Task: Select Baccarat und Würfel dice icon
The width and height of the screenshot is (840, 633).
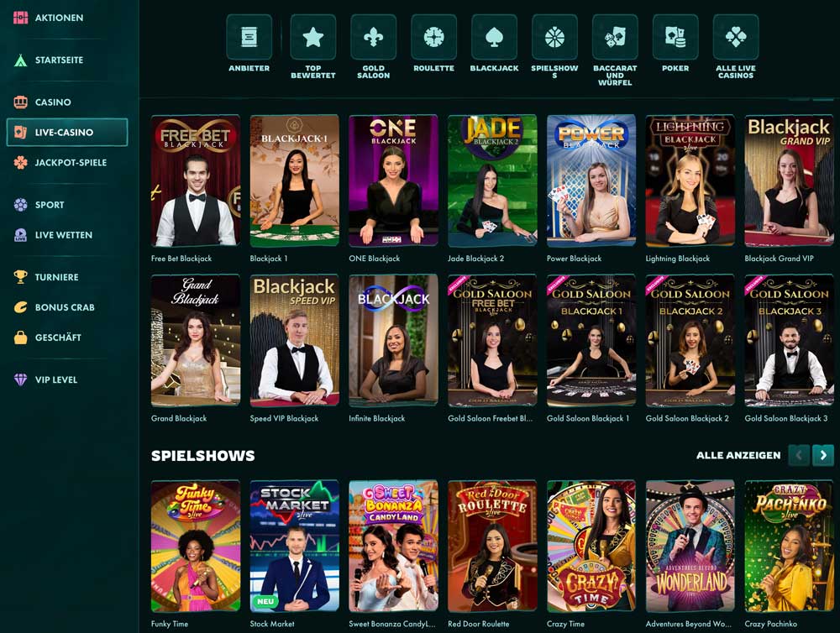Action: point(615,37)
